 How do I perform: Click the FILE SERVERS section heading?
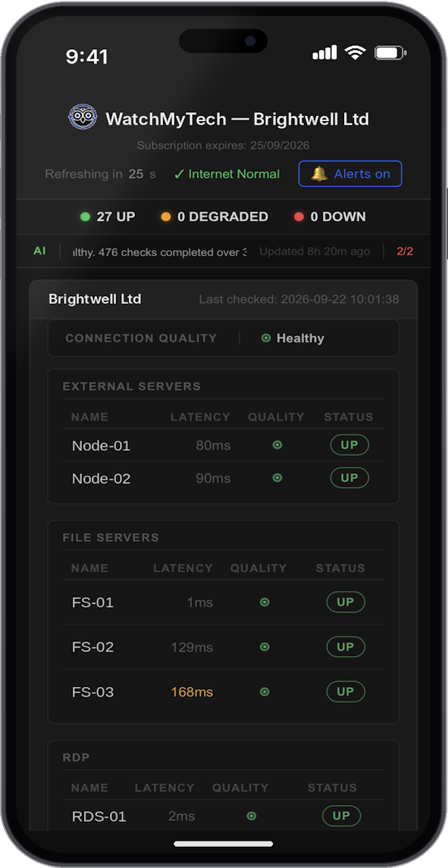tap(111, 538)
